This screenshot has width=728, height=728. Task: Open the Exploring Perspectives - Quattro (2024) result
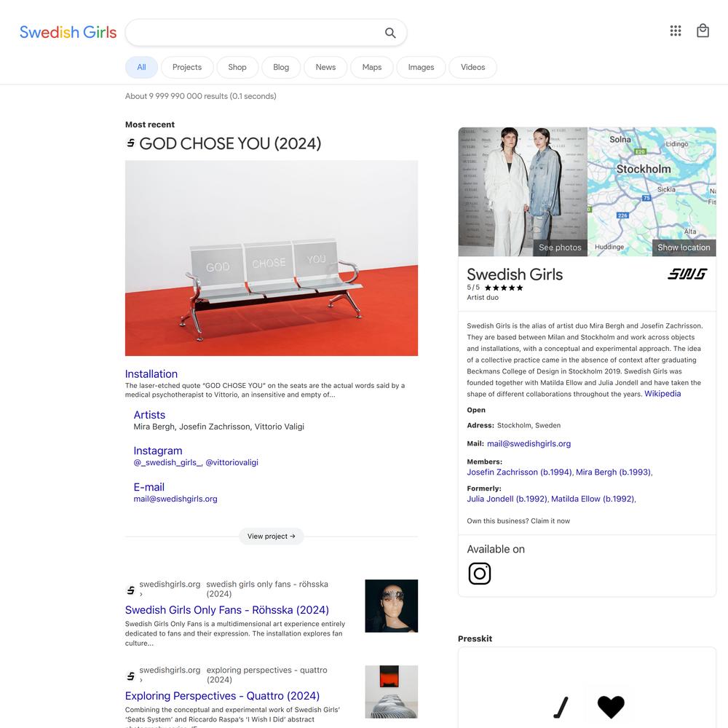(222, 696)
